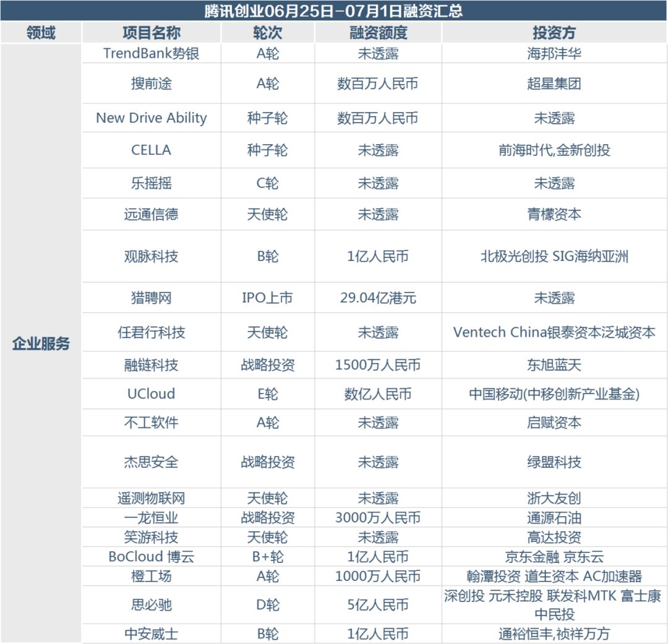Click the 东旭蓝天 investor cell
Screen dimensions: 668x644
(554, 365)
